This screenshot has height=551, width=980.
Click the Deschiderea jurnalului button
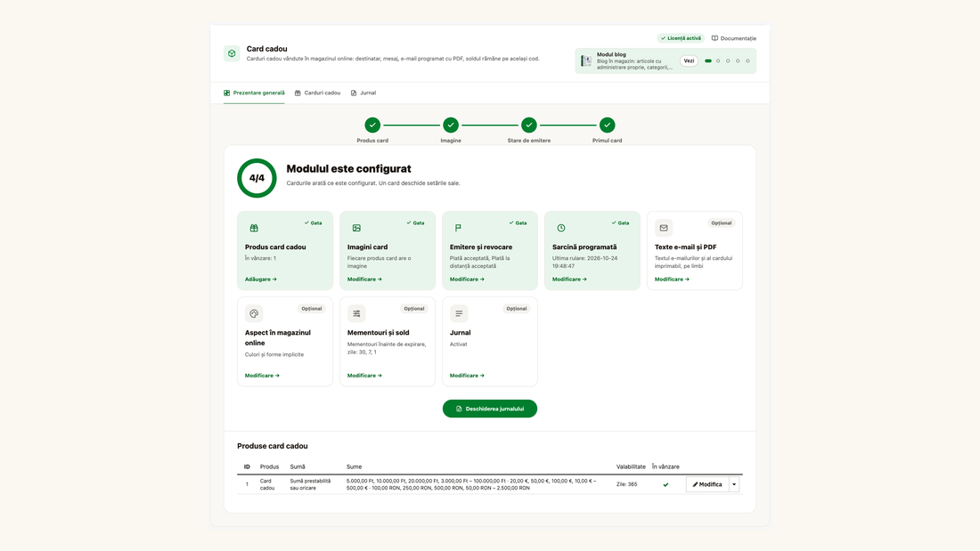[x=490, y=409]
